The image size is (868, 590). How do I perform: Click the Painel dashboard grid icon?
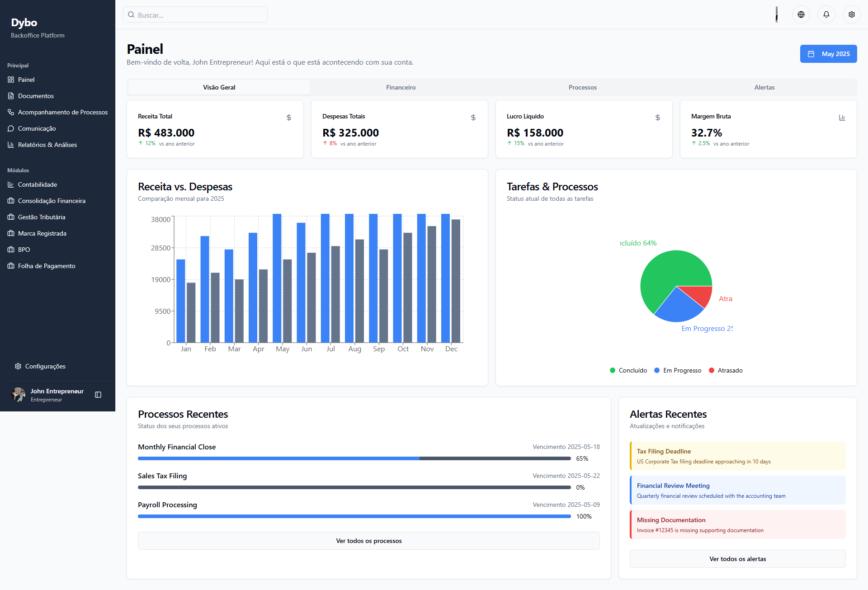pos(11,80)
